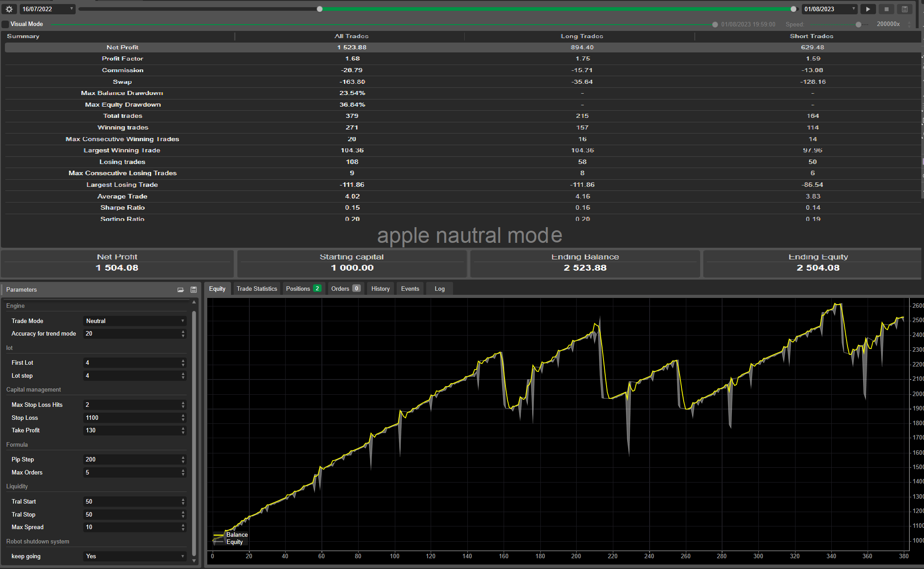Open the Positions tab
Viewport: 924px width, 569px height.
coord(304,289)
